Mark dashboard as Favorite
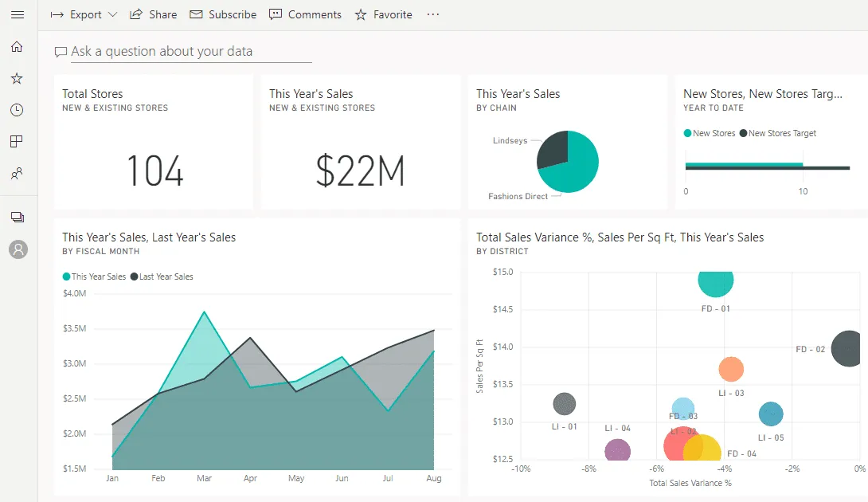Screen dimensions: 868x502 tap(383, 14)
